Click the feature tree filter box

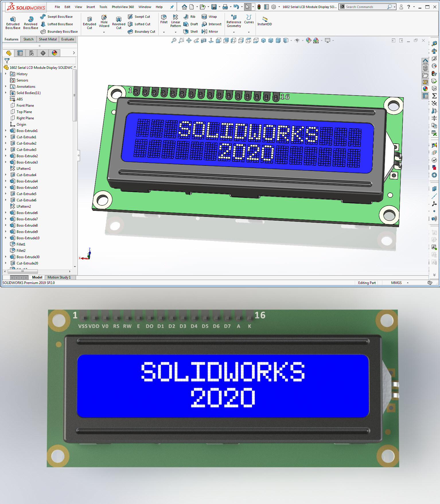(x=40, y=61)
